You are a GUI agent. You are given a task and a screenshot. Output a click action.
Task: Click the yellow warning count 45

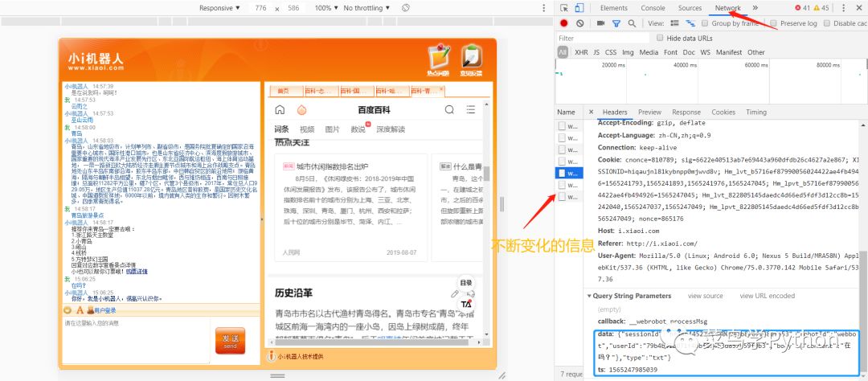pyautogui.click(x=821, y=8)
